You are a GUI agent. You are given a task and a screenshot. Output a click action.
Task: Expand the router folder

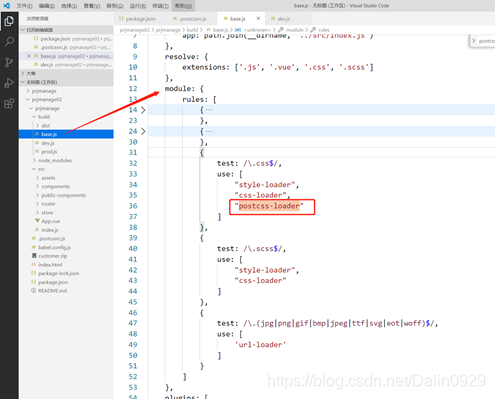pos(37,204)
